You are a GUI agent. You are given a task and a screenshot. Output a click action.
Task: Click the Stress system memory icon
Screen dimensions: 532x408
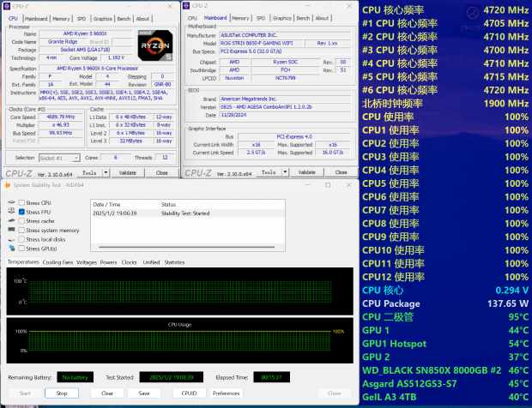(11, 230)
